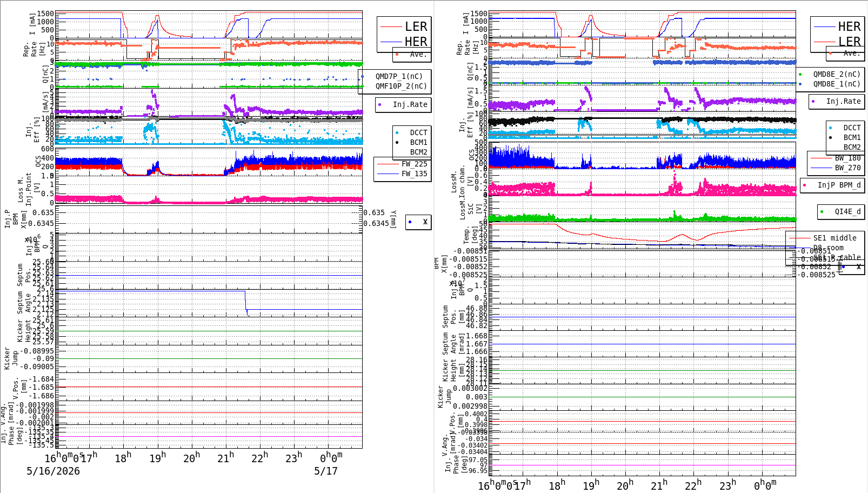Click the X legend box in left plot
Screen dimensions: 868x493
click(x=419, y=222)
